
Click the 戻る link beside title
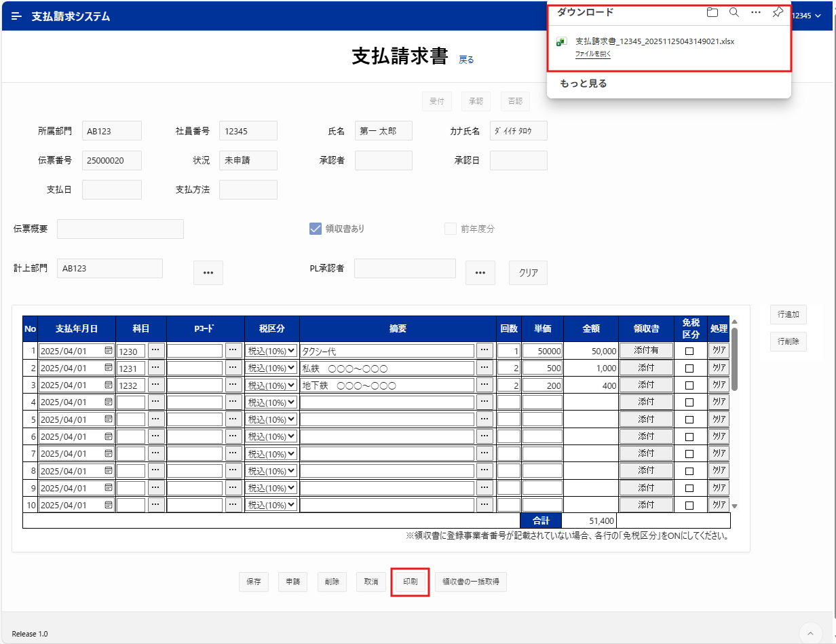click(466, 60)
